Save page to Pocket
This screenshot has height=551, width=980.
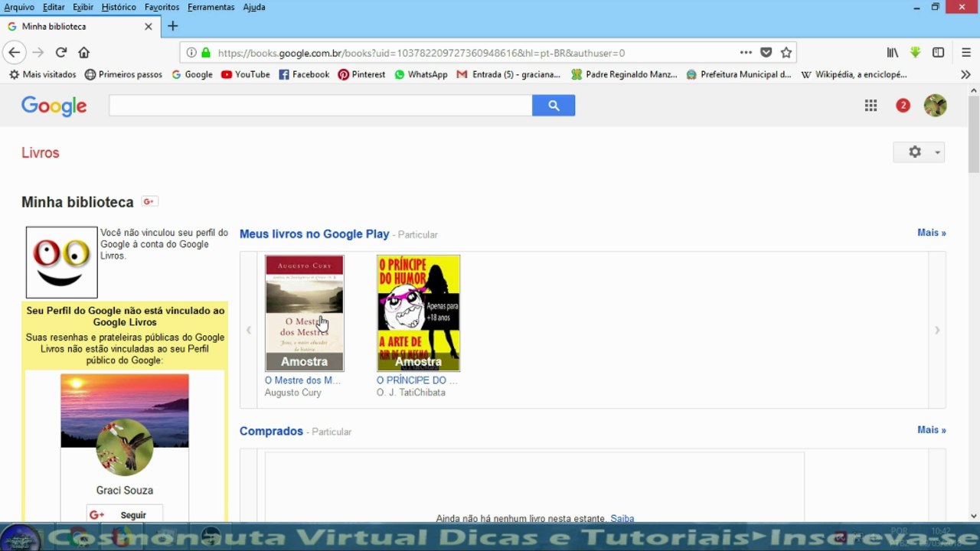(x=766, y=53)
